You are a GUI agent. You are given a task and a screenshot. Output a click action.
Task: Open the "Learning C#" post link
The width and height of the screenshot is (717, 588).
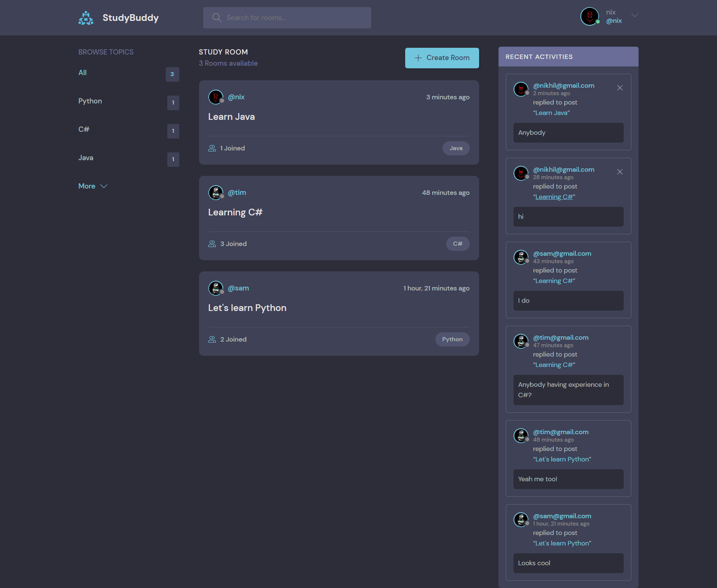coord(554,197)
